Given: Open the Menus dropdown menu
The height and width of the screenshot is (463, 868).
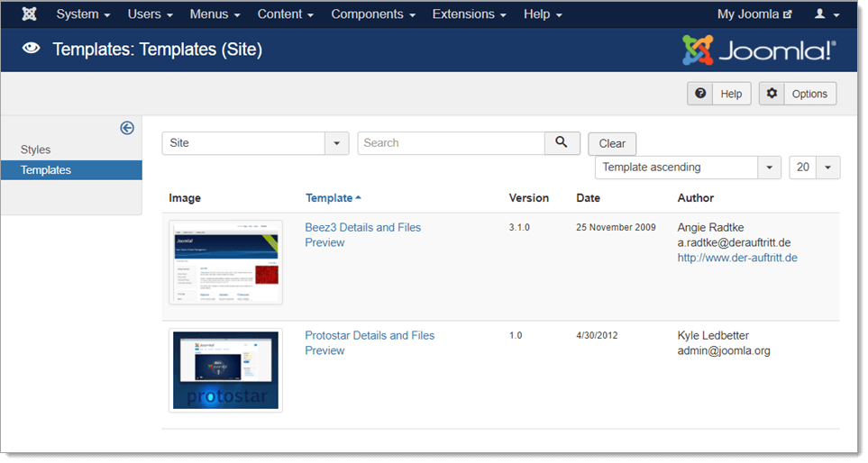Looking at the screenshot, I should tap(215, 14).
